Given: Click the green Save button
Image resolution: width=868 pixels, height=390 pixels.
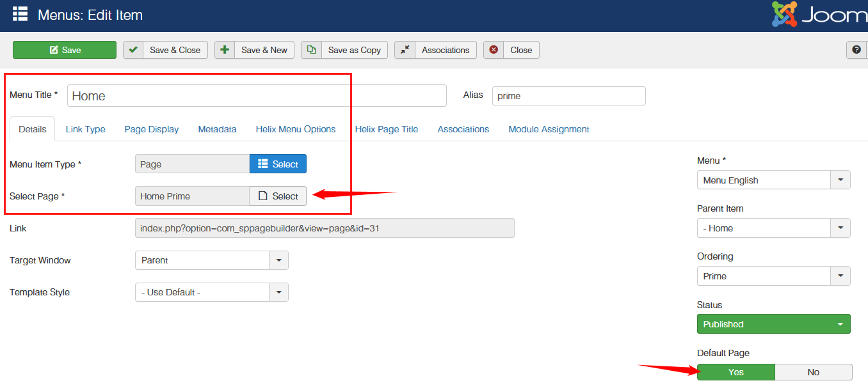Looking at the screenshot, I should [x=65, y=50].
